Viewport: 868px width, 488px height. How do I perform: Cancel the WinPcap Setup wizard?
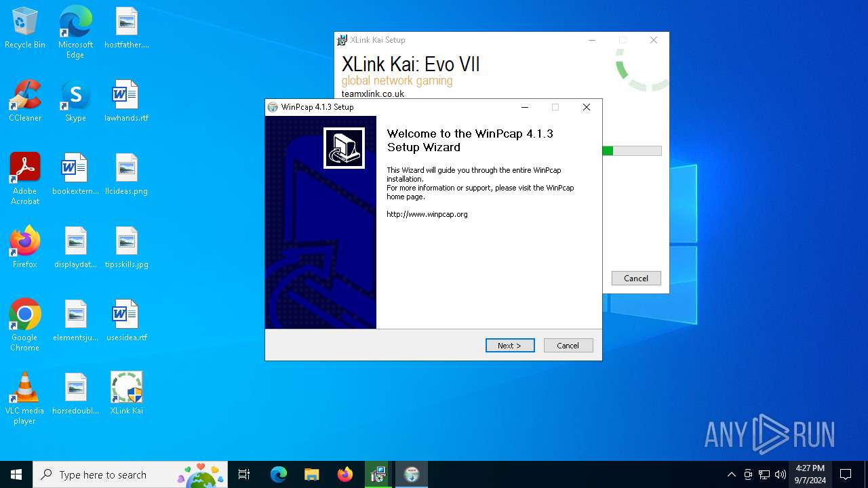[568, 346]
